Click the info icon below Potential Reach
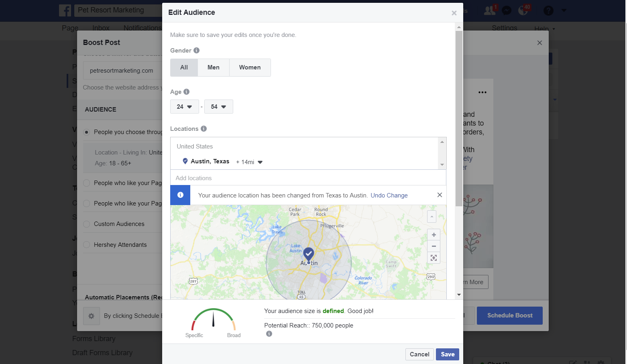 point(269,334)
